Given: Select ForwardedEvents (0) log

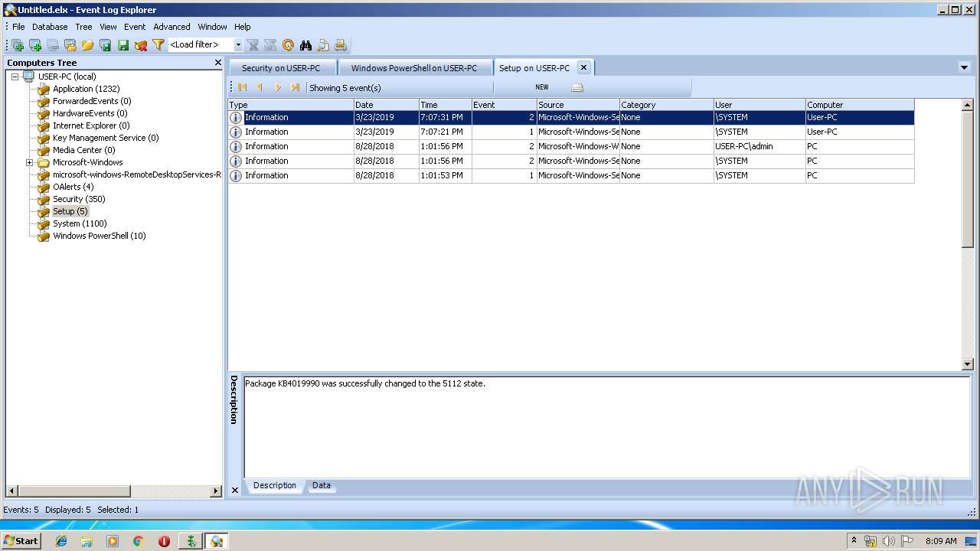Looking at the screenshot, I should pos(92,101).
